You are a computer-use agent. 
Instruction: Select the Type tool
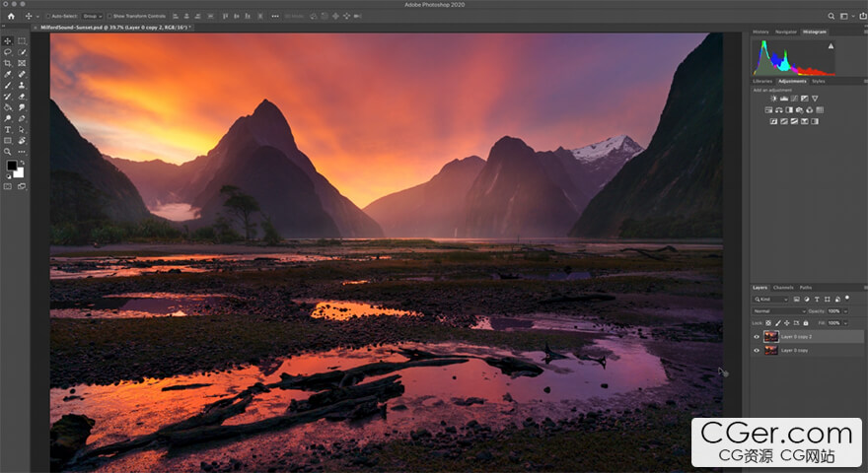[8, 129]
